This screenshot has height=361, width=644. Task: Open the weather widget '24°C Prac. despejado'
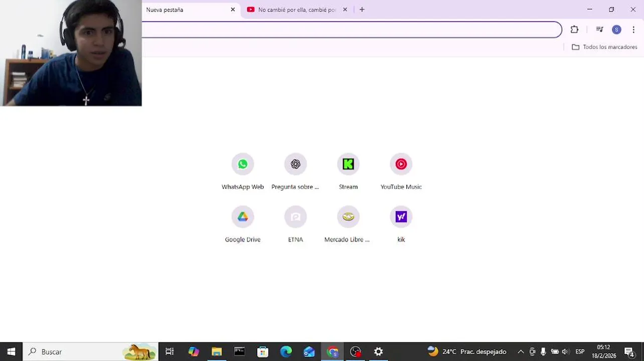click(467, 351)
